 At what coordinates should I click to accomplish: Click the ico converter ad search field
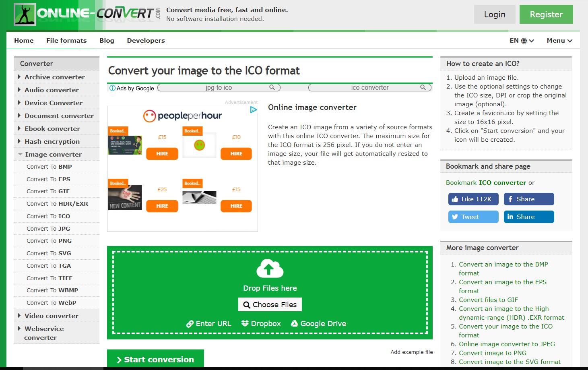(x=370, y=87)
